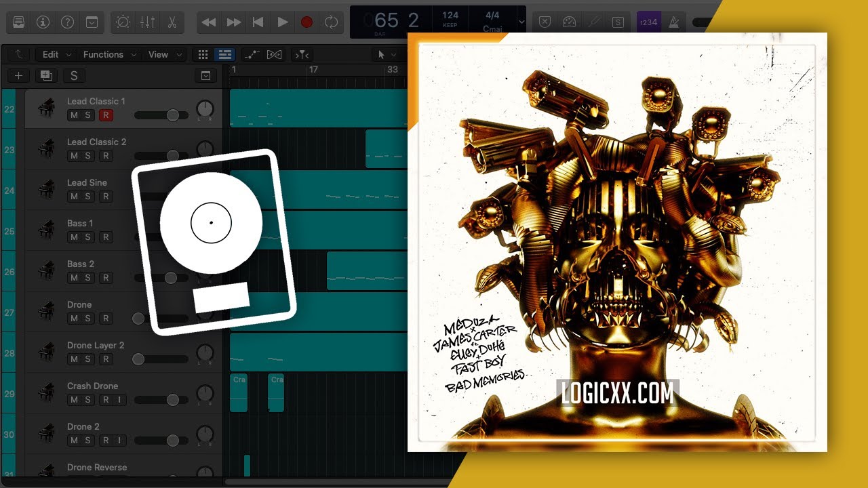Switch to the highlighted list view button
Image resolution: width=868 pixels, height=488 pixels.
224,55
